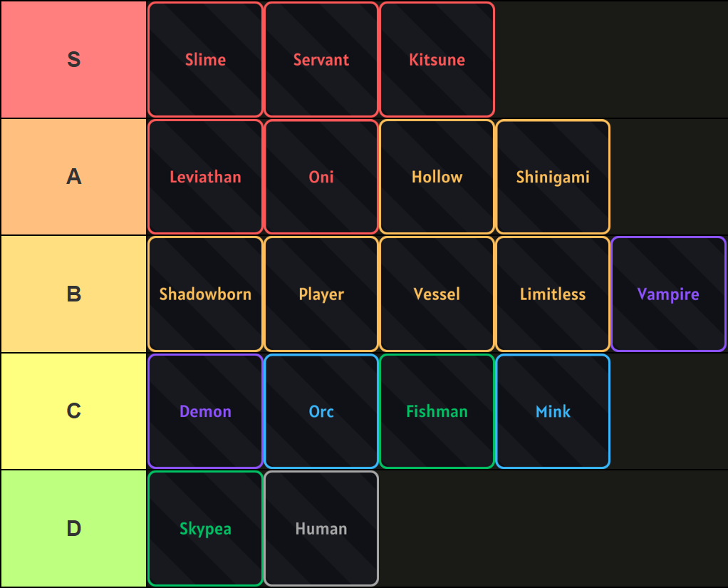Click the purple Vampire tile

click(x=668, y=294)
